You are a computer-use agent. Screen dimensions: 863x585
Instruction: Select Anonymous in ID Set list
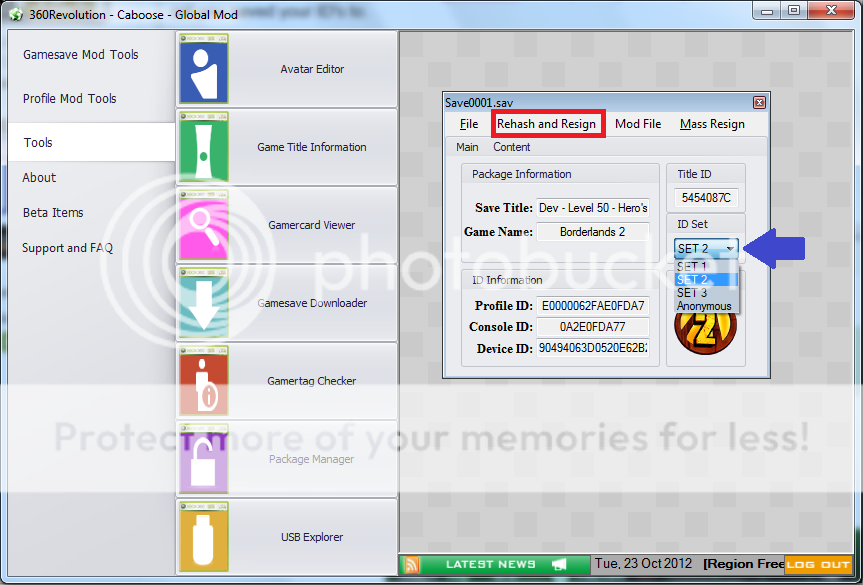[704, 306]
